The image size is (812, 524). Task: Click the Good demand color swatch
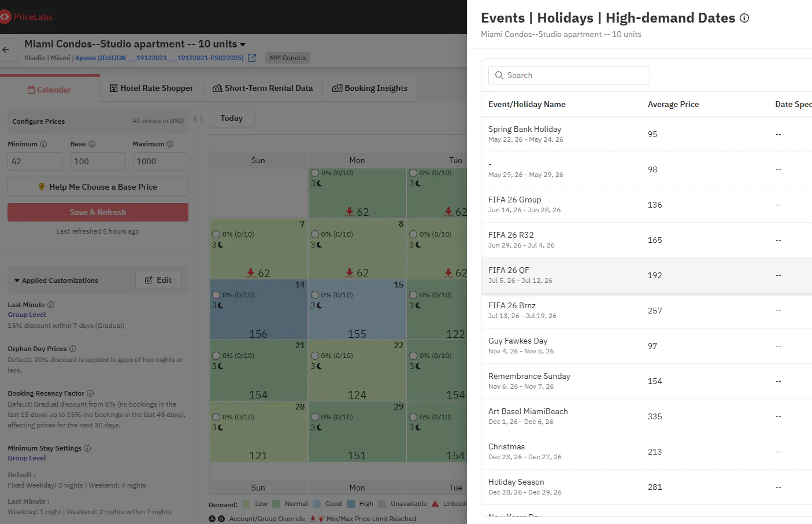pyautogui.click(x=317, y=504)
